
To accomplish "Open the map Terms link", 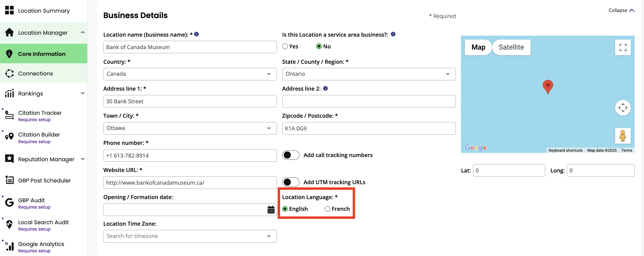I will pos(626,150).
